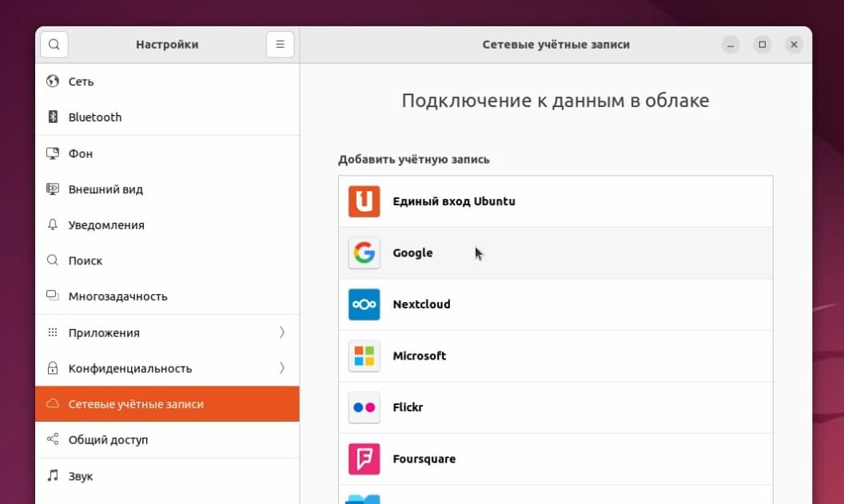Click the Настройки title in the sidebar header
This screenshot has width=844, height=504.
(x=167, y=45)
